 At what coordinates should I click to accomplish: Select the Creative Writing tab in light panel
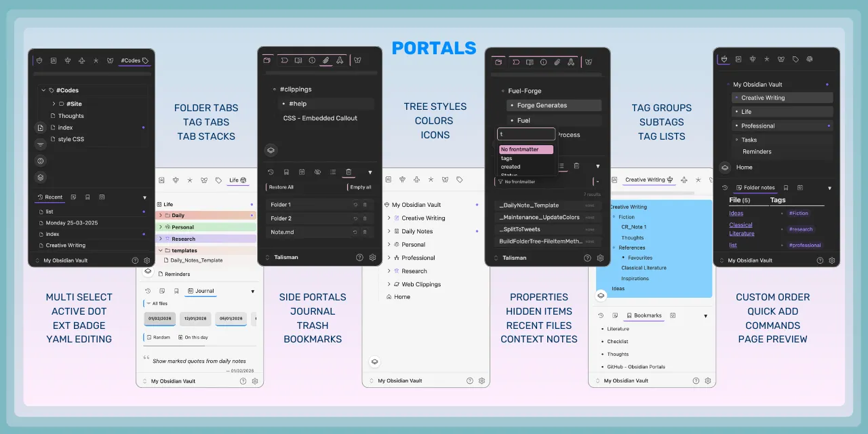pyautogui.click(x=648, y=180)
